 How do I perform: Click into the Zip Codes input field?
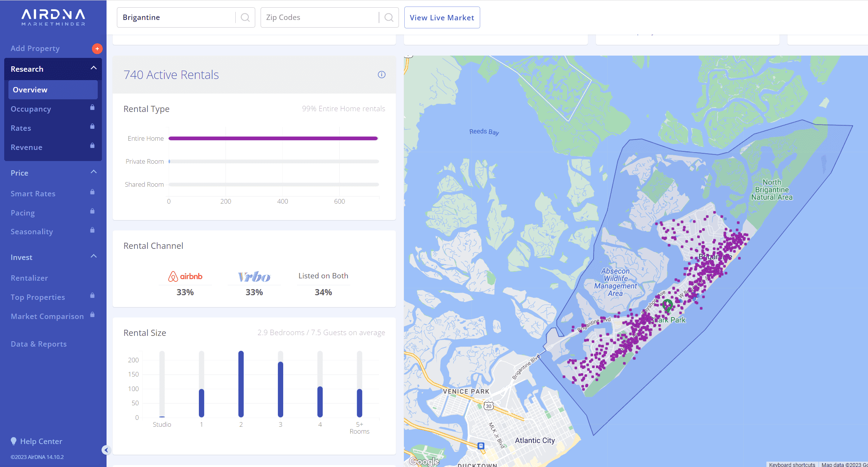tap(320, 18)
